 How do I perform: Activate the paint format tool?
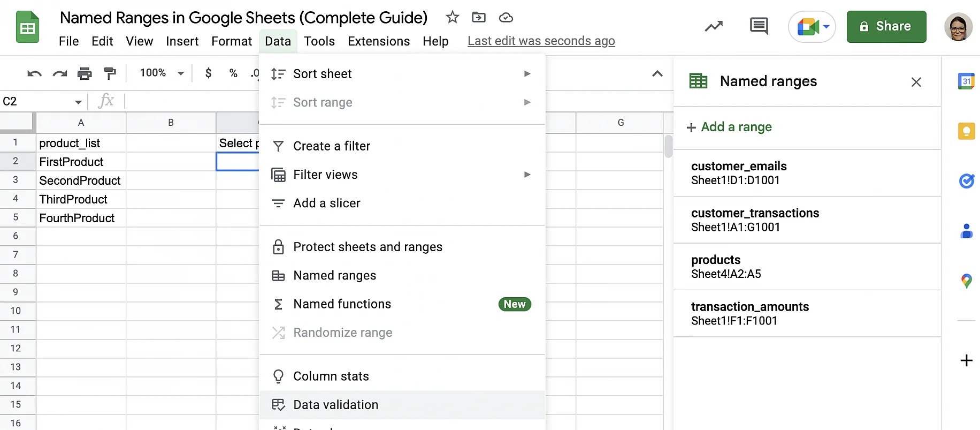[x=110, y=73]
